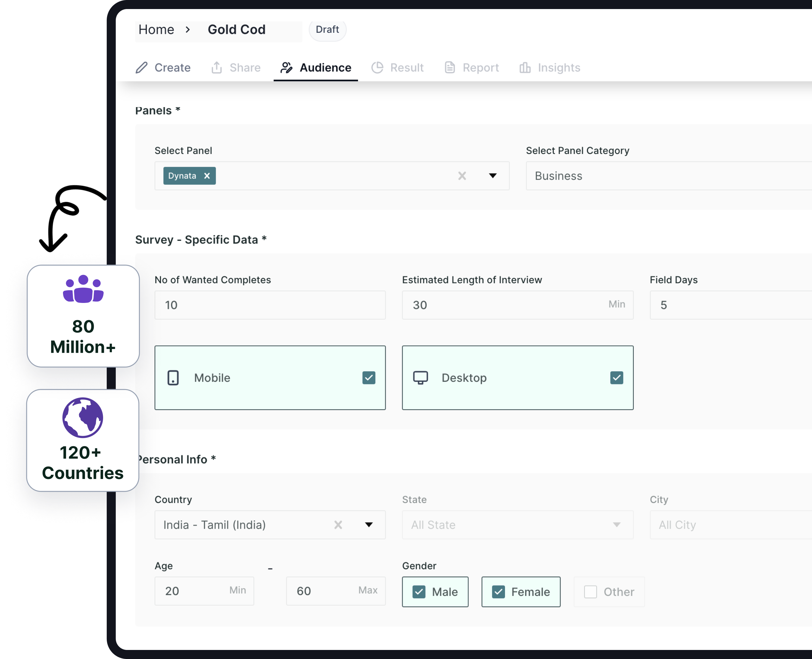Image resolution: width=812 pixels, height=659 pixels.
Task: Click the Age Min field showing 20
Action: coord(204,591)
